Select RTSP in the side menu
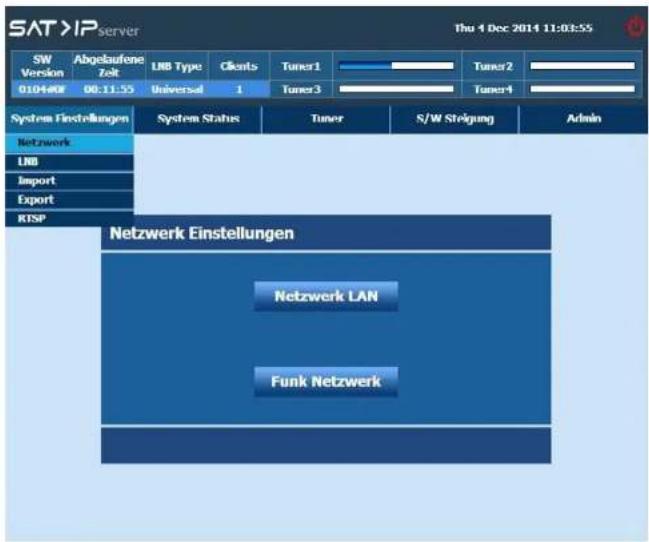 pyautogui.click(x=70, y=219)
